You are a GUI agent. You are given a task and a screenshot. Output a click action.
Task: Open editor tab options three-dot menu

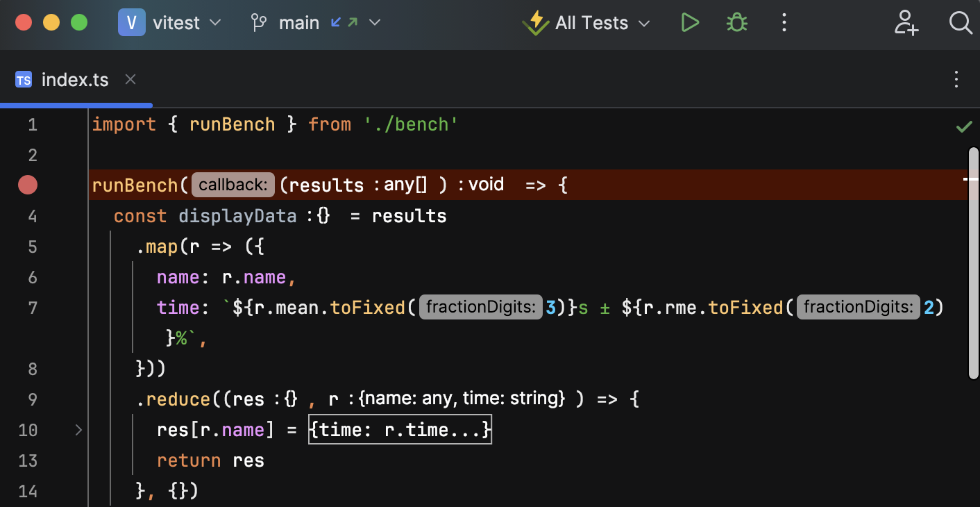pyautogui.click(x=956, y=79)
